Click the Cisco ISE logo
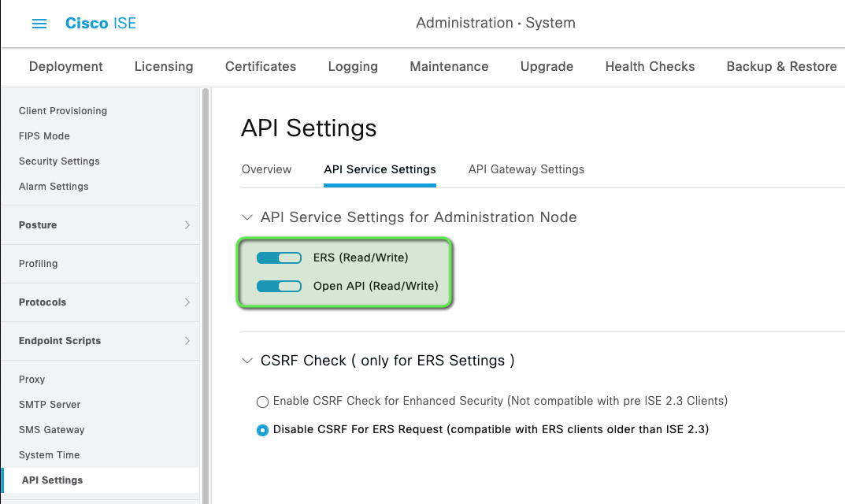Image resolution: width=845 pixels, height=504 pixels. (x=101, y=23)
